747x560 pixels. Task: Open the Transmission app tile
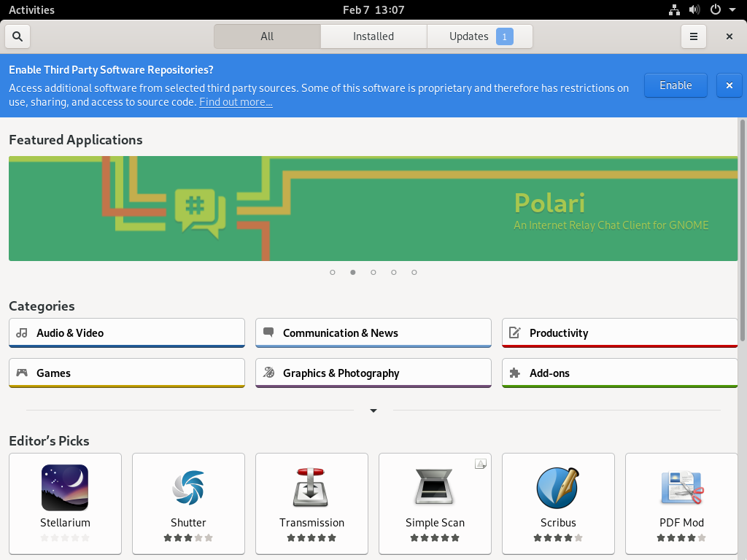312,504
